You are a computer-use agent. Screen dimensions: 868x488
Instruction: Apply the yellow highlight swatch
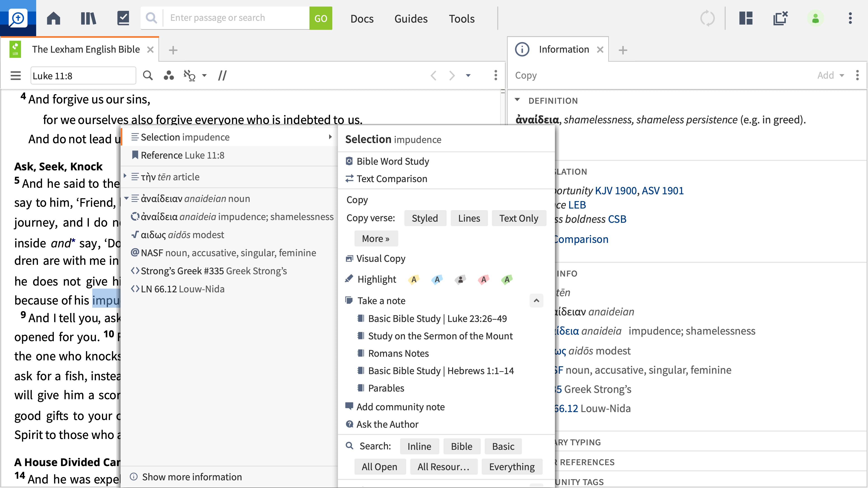(x=414, y=279)
